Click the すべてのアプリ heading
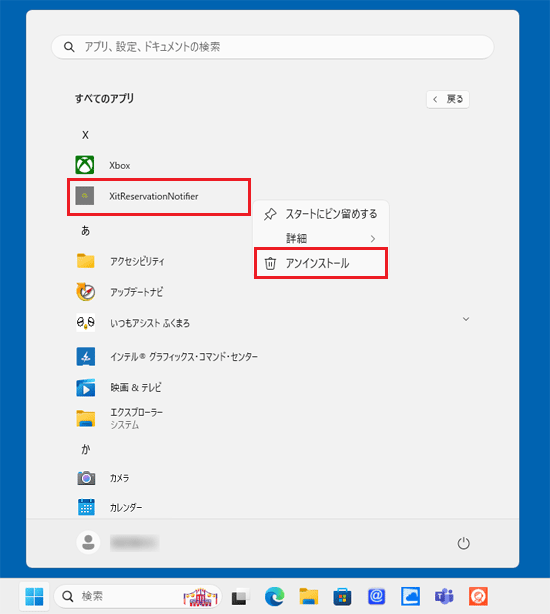The image size is (550, 614). pos(105,98)
